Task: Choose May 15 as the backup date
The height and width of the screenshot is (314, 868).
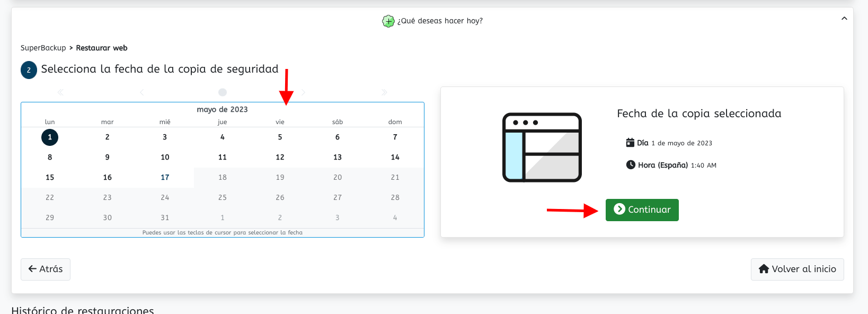Action: [50, 178]
